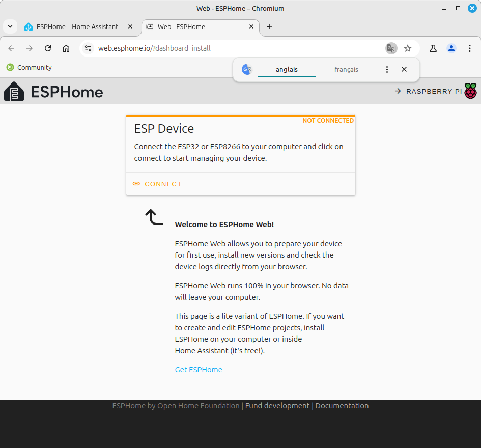Maximize the Chromium window

pos(458,8)
